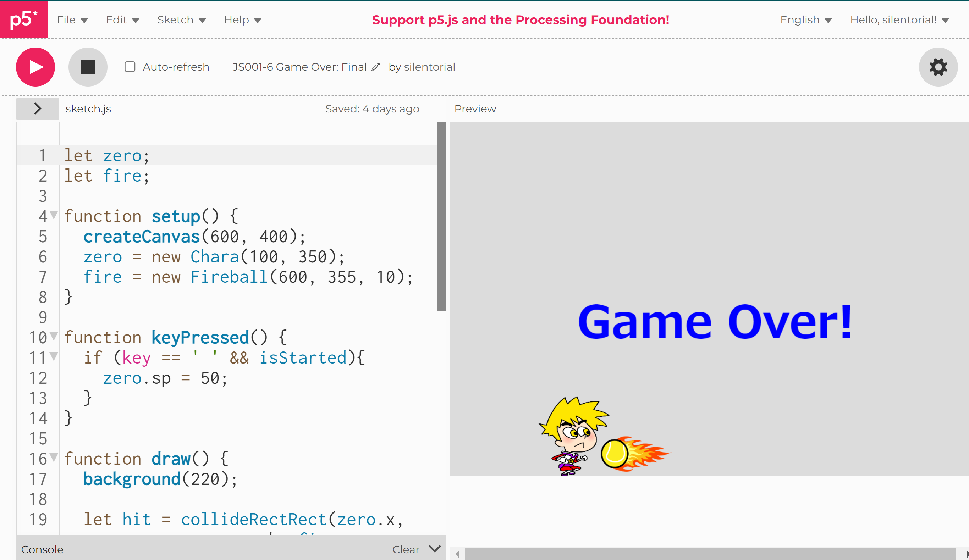This screenshot has height=560, width=969.
Task: Open the Sketch dropdown menu
Action: coord(181,20)
